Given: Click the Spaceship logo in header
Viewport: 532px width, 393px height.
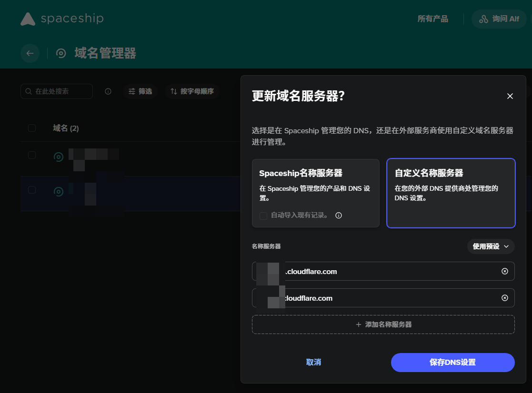Looking at the screenshot, I should point(62,19).
